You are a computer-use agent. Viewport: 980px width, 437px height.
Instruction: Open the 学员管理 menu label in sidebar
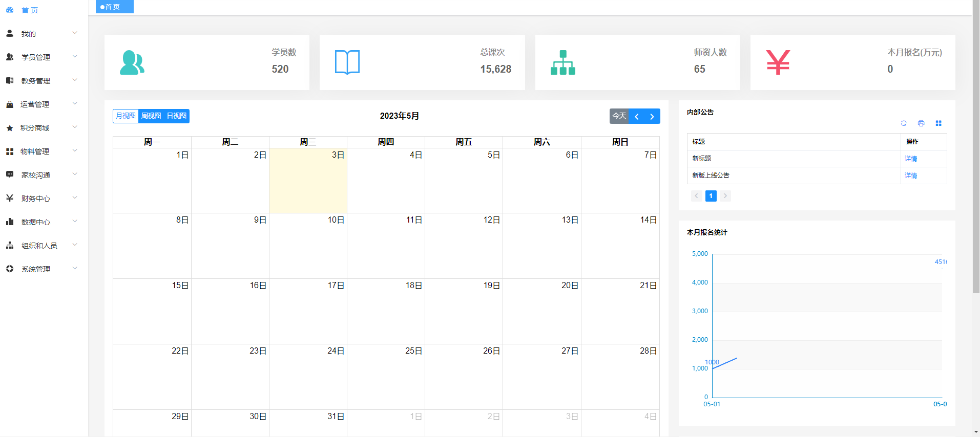tap(36, 57)
